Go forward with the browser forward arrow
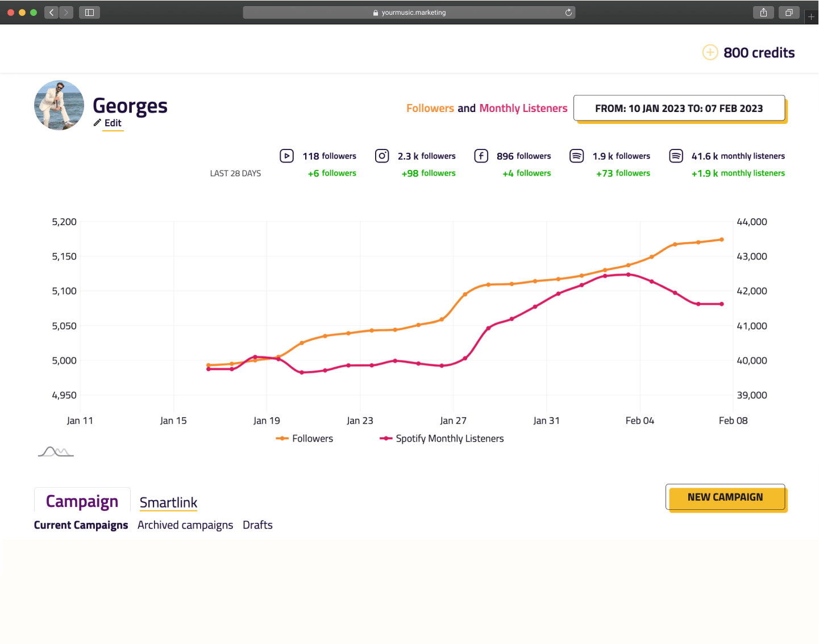This screenshot has height=644, width=819. point(66,12)
